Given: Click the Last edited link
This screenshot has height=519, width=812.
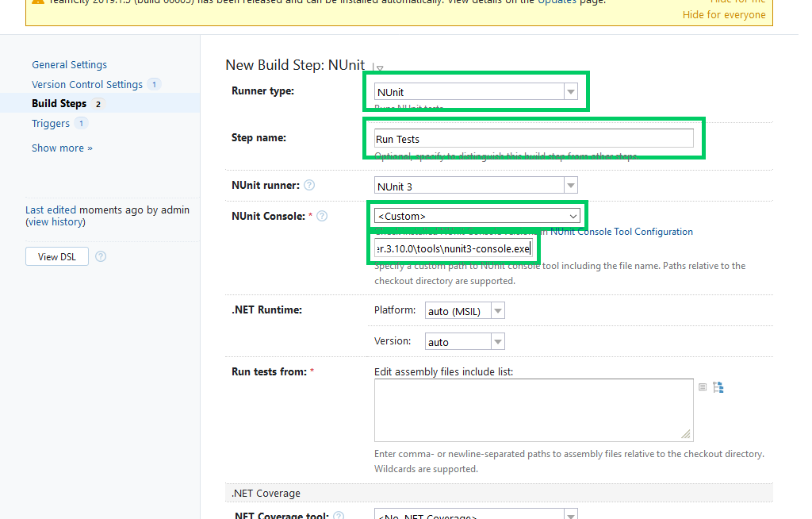Looking at the screenshot, I should point(51,210).
